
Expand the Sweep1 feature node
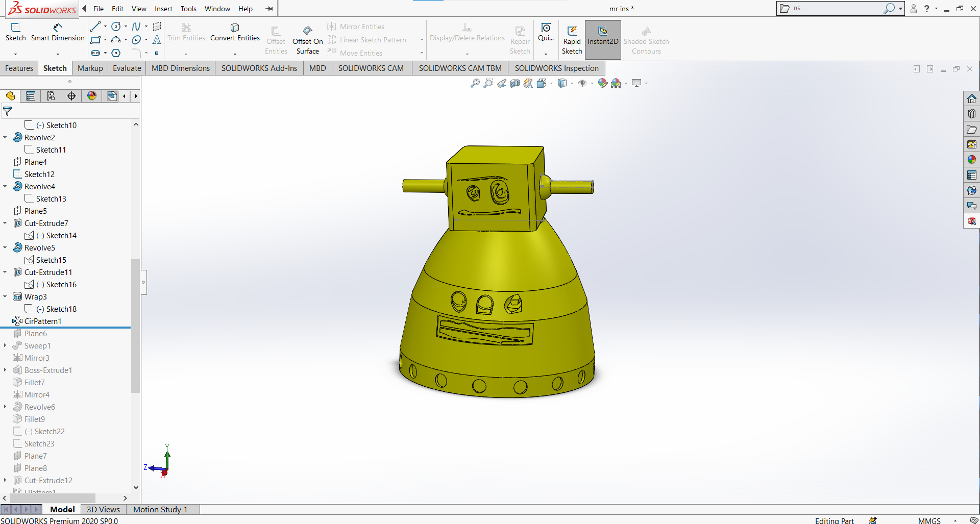point(5,346)
